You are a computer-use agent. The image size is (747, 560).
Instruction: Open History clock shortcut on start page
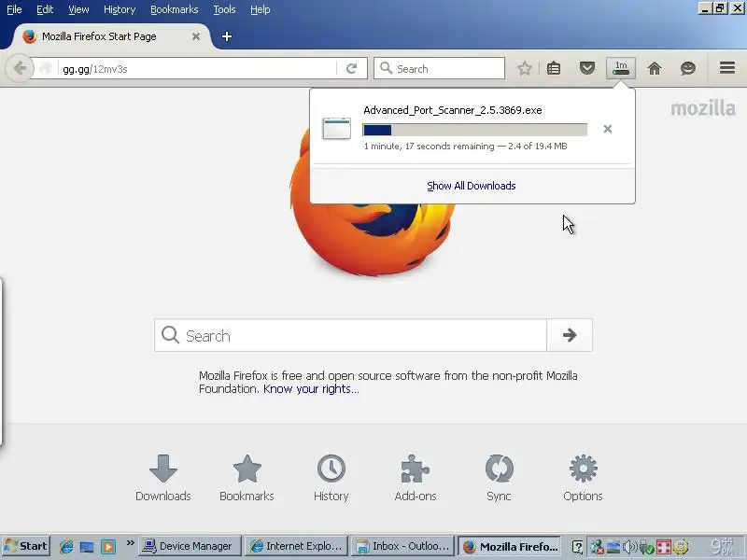tap(331, 478)
